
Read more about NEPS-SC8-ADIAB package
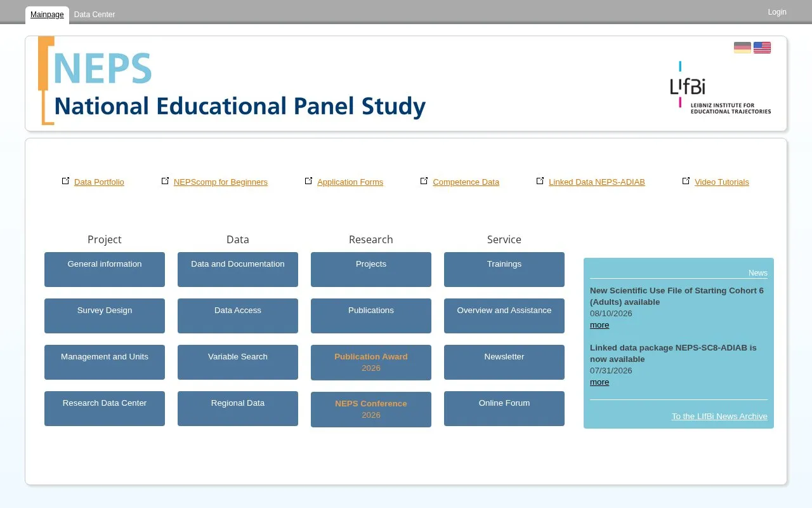tap(599, 382)
